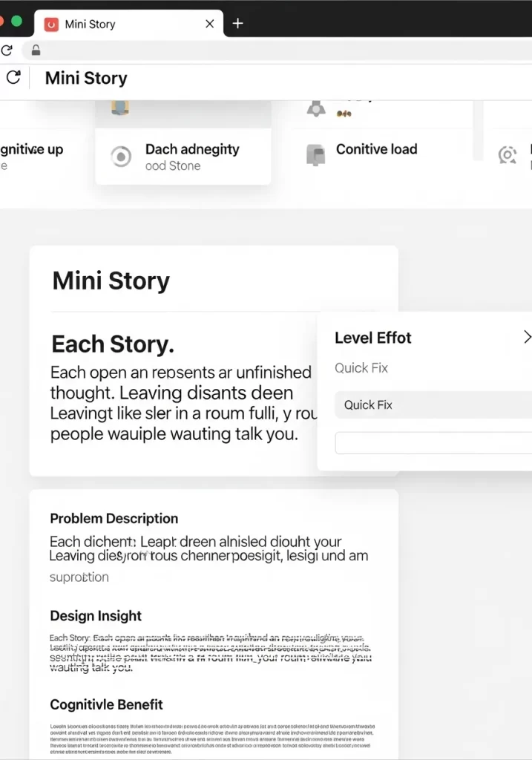Click the lock icon in the address bar
This screenshot has height=760, width=532.
35,50
